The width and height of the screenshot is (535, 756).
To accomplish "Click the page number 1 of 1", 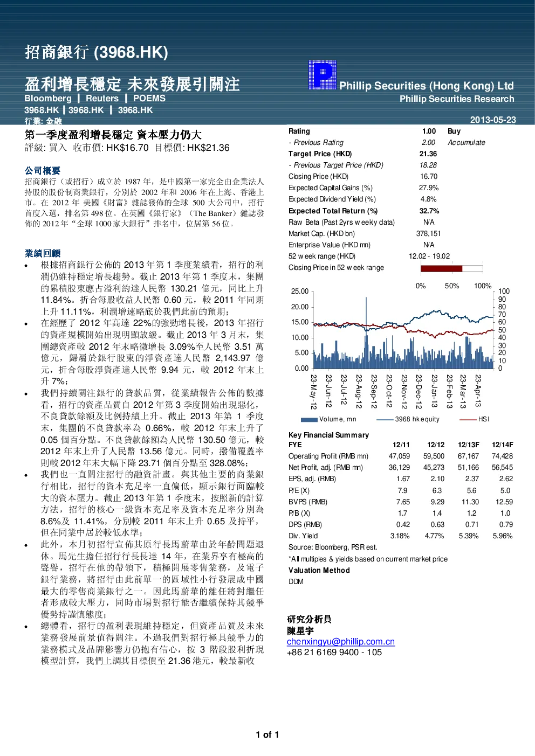I will coord(267,734).
